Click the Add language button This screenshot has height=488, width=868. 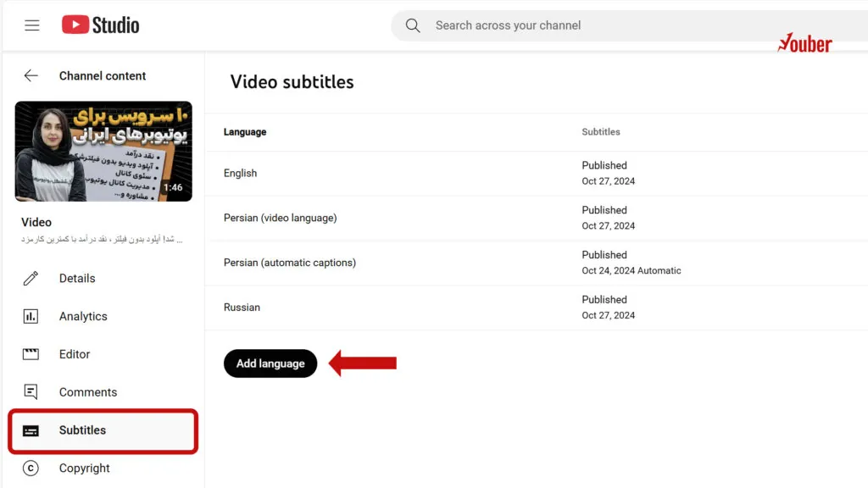[x=270, y=363]
